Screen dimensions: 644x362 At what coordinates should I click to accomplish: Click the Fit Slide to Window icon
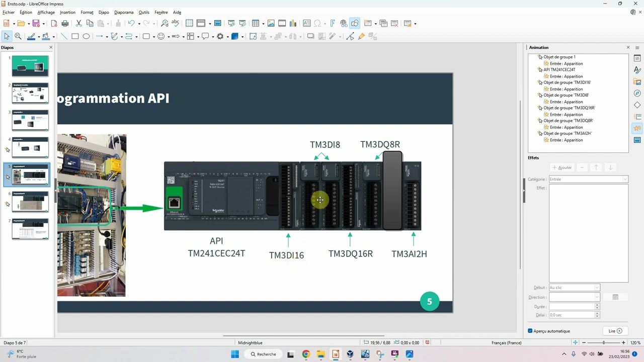point(575,343)
